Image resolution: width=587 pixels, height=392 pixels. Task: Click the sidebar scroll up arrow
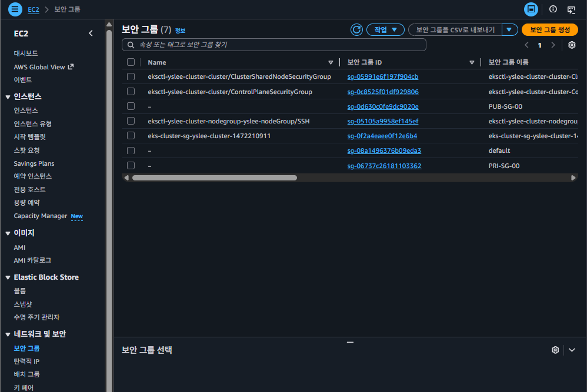109,25
